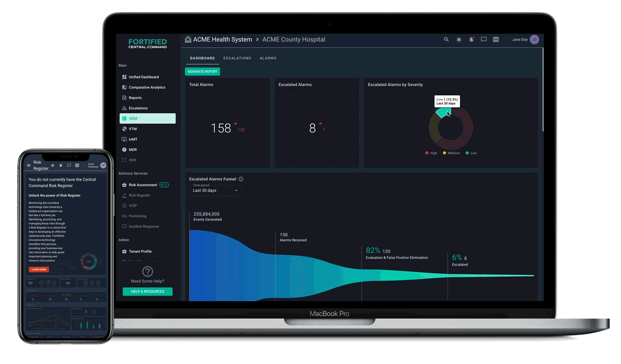Screen dimensions: 621x364
Task: Click the 255,884,005 Events Generated figure
Action: pos(208,217)
